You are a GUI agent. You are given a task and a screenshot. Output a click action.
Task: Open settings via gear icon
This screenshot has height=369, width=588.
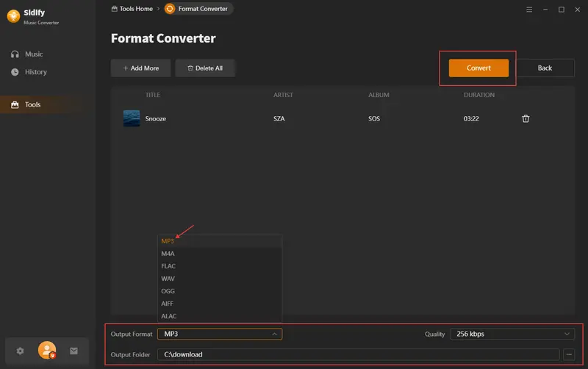[x=21, y=351]
